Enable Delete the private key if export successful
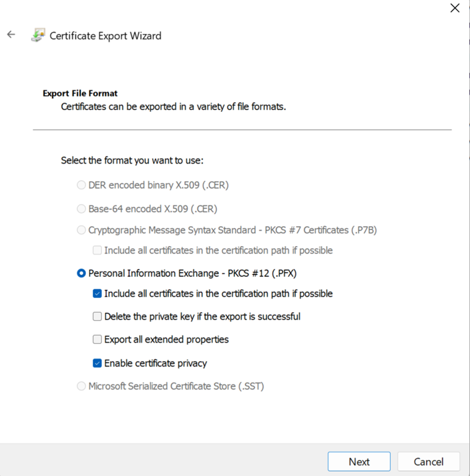This screenshot has width=470, height=476. pyautogui.click(x=97, y=317)
